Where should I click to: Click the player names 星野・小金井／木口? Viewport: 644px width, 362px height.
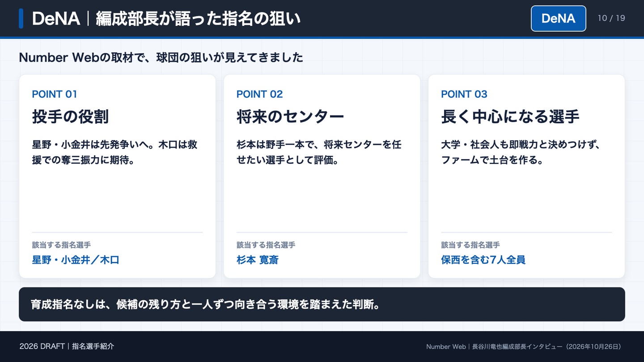pyautogui.click(x=76, y=260)
